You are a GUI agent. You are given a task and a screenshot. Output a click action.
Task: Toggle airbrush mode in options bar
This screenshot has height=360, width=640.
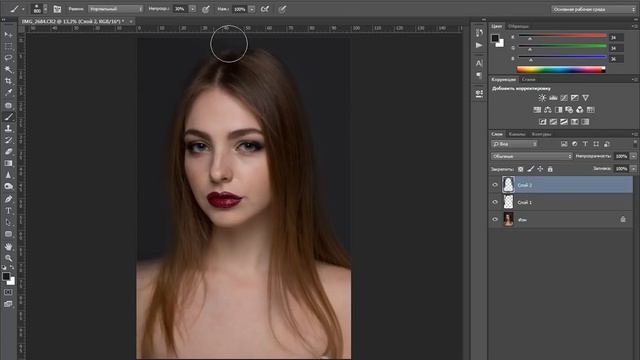click(x=265, y=9)
